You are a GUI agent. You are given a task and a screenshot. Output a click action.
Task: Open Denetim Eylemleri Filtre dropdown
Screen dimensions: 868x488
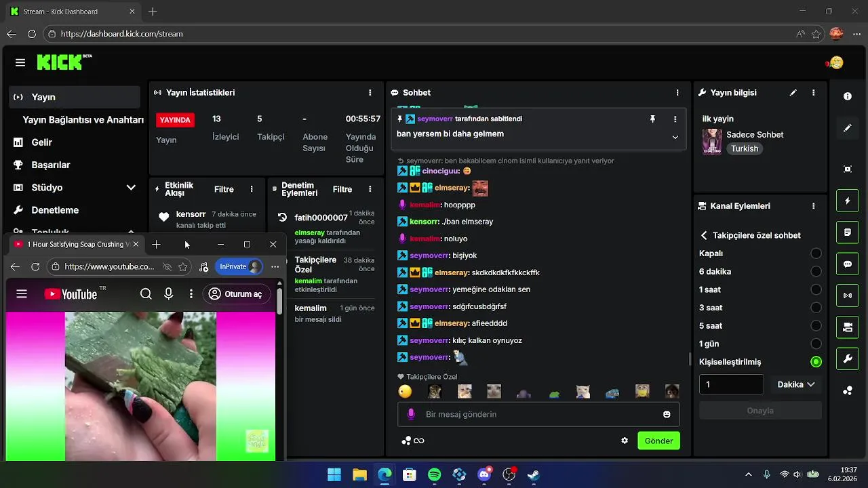(x=342, y=190)
